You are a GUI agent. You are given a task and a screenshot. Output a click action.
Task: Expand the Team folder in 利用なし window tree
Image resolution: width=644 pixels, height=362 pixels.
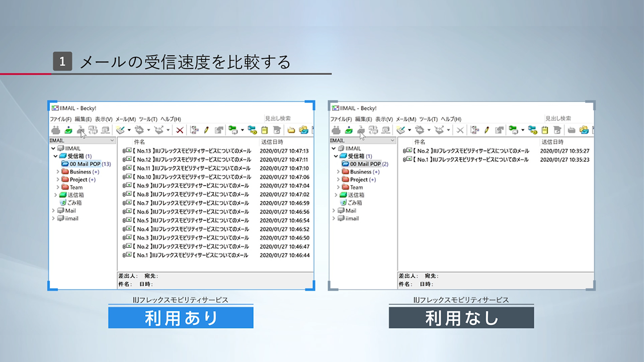[338, 188]
